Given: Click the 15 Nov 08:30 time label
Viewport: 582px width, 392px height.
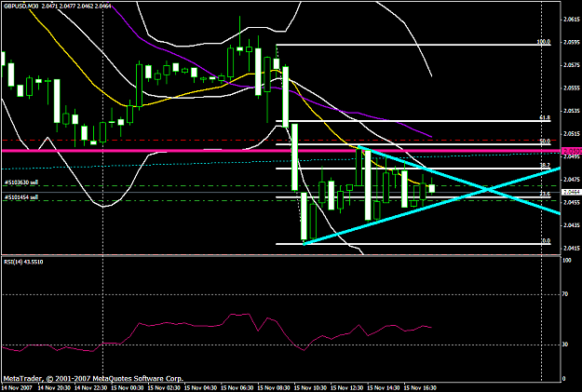Looking at the screenshot, I should click(x=274, y=388).
